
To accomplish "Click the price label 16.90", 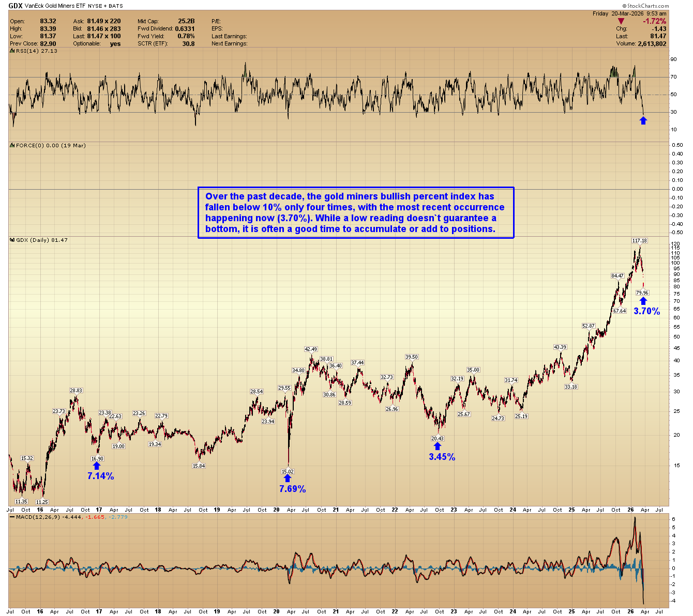I will 97,458.
